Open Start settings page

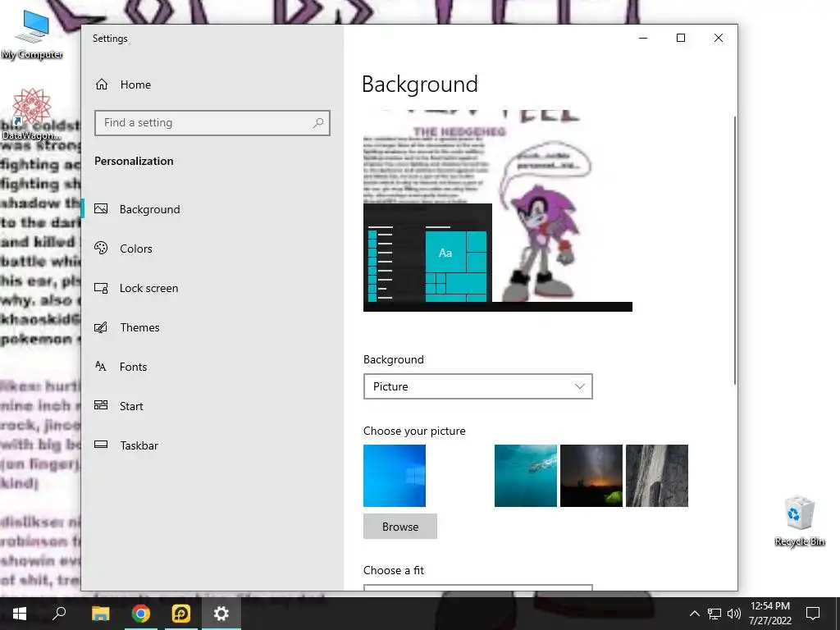212,406
